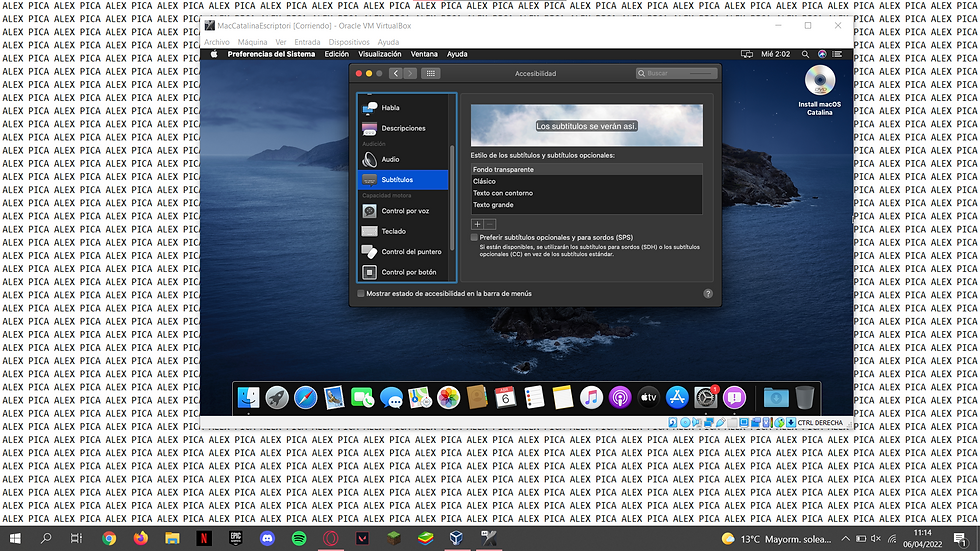Go forward in System Preferences
The width and height of the screenshot is (980, 551).
[410, 73]
